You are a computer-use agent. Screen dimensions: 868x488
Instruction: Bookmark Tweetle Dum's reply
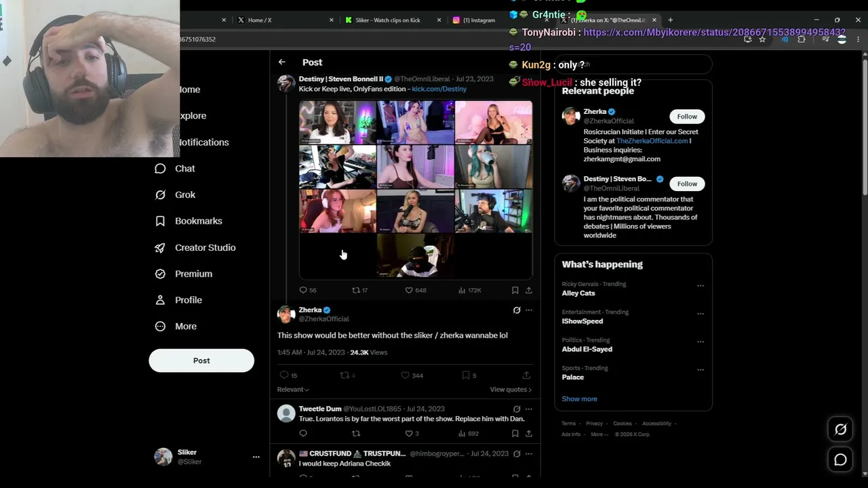tap(515, 434)
